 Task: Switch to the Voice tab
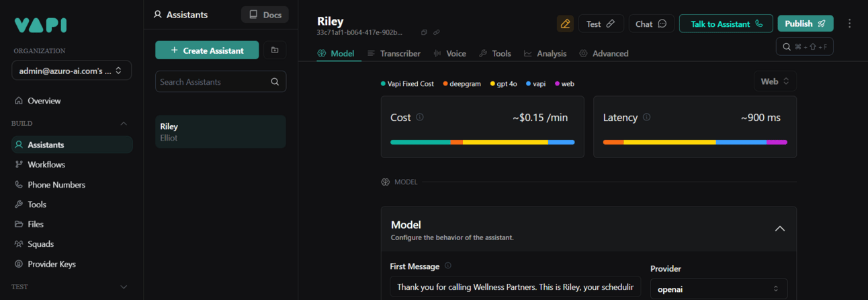coord(450,53)
